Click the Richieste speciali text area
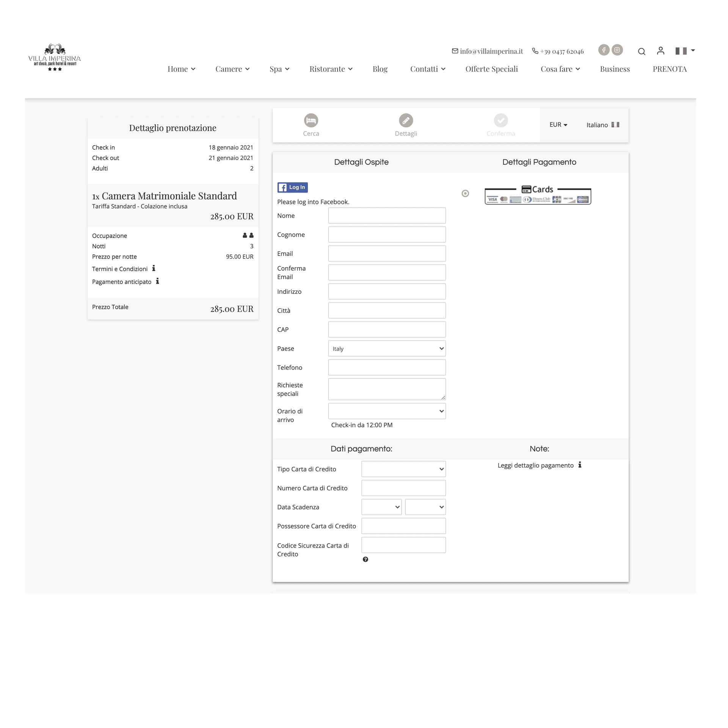This screenshot has width=728, height=728. pyautogui.click(x=387, y=389)
